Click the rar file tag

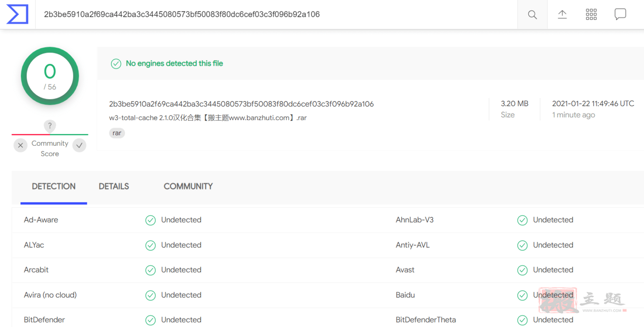117,133
